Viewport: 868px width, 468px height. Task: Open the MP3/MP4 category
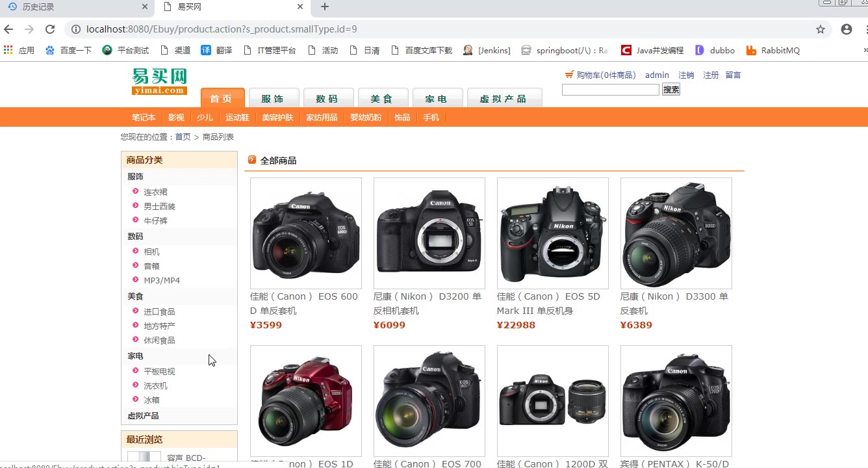click(162, 281)
